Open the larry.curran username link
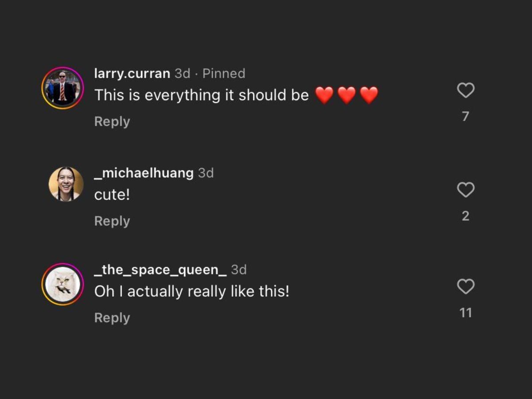This screenshot has width=532, height=399. pyautogui.click(x=132, y=74)
